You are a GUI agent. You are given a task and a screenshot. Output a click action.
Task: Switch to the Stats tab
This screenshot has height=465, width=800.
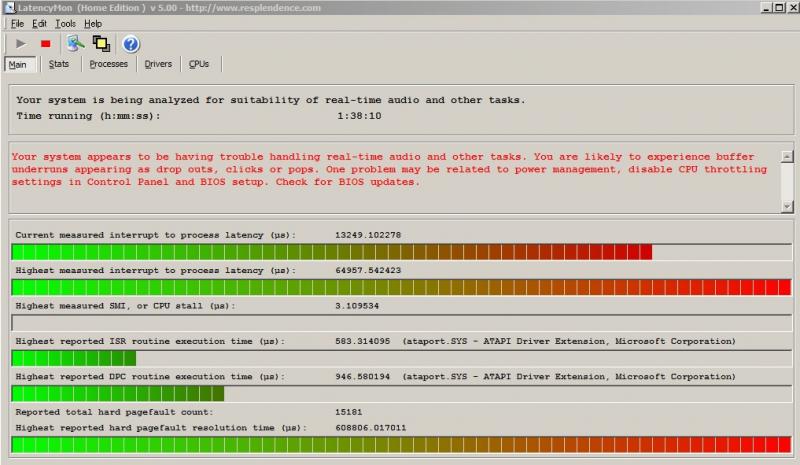pos(59,64)
